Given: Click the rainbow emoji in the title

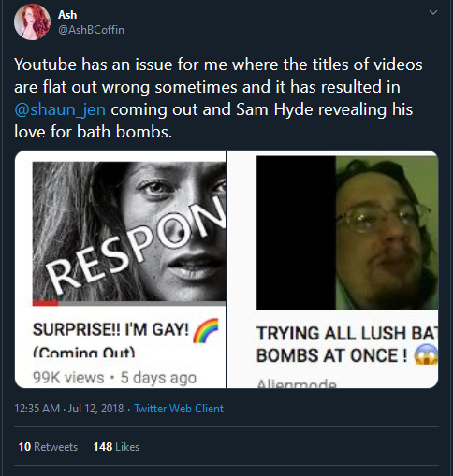Looking at the screenshot, I should pyautogui.click(x=205, y=330).
